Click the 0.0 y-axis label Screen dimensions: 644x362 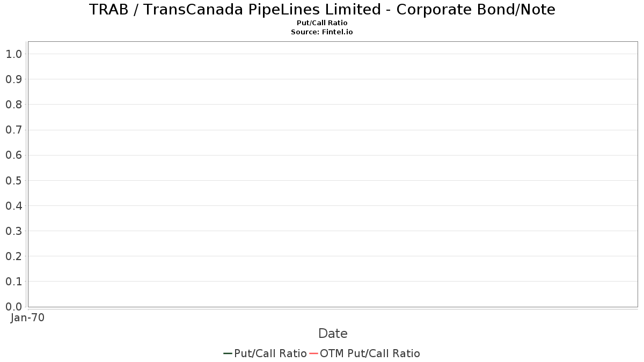pos(13,307)
